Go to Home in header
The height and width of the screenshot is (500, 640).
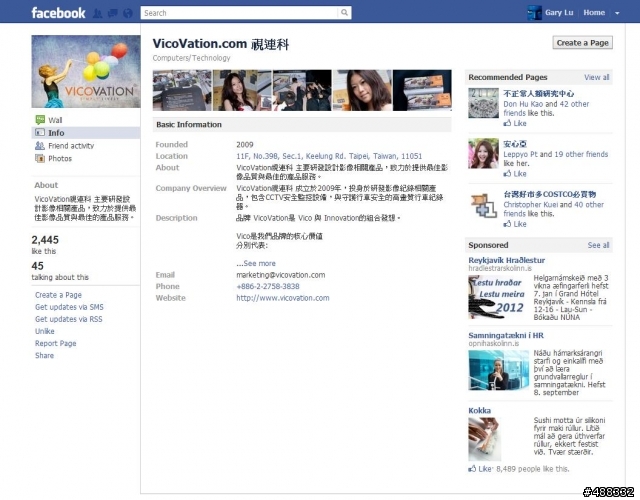[594, 13]
